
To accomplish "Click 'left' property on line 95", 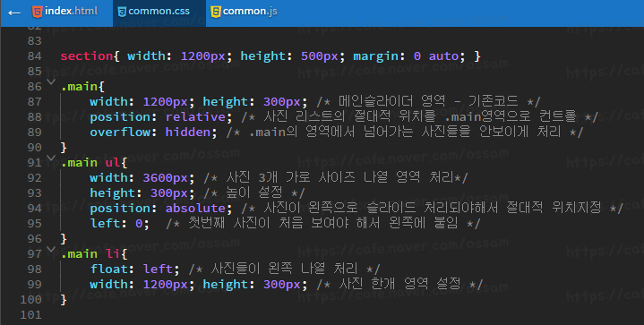I will click(105, 224).
